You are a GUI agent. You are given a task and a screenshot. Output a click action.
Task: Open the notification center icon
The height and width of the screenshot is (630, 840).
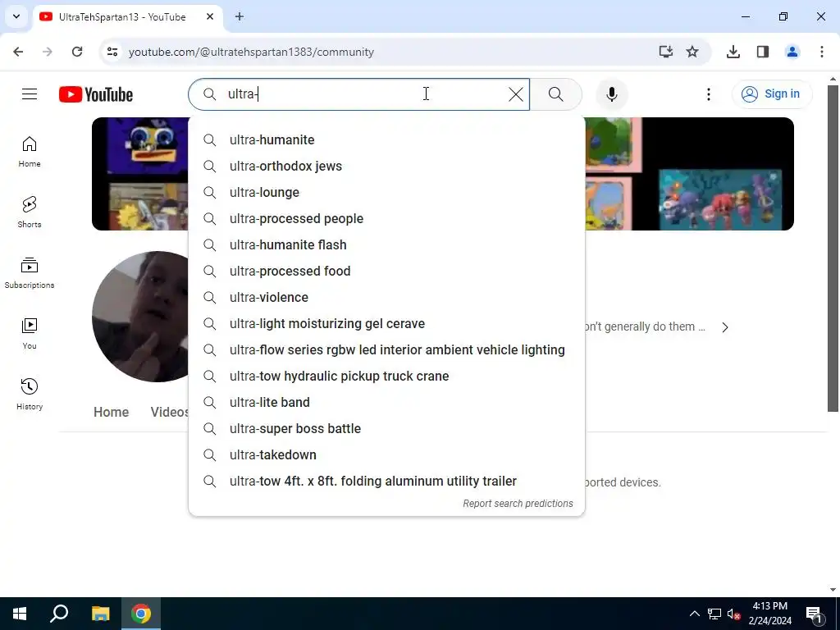coord(814,614)
